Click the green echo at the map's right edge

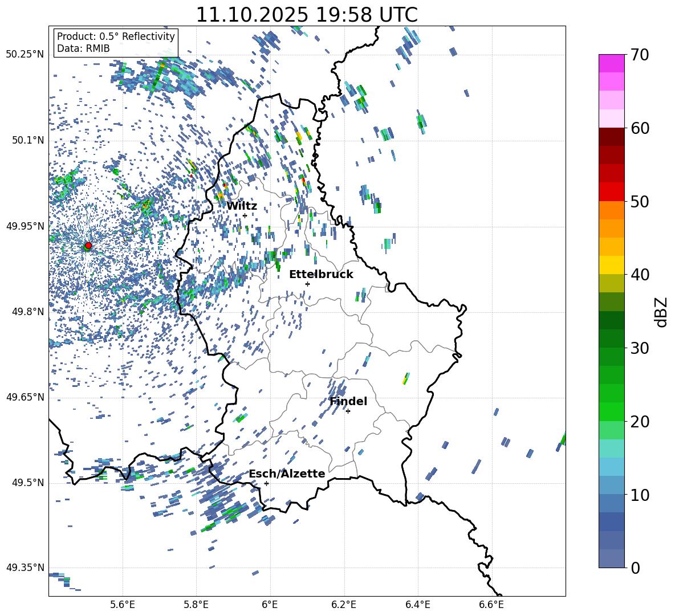point(563,439)
